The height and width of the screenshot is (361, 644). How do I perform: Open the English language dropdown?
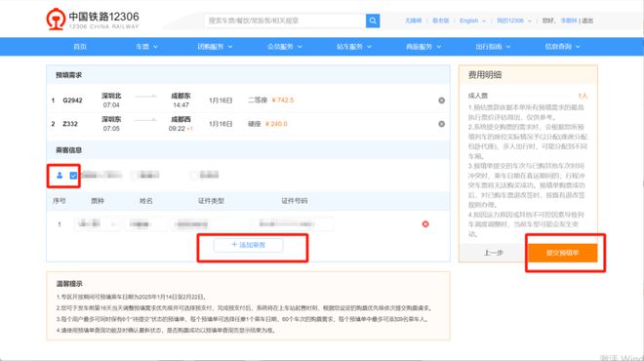click(x=472, y=20)
